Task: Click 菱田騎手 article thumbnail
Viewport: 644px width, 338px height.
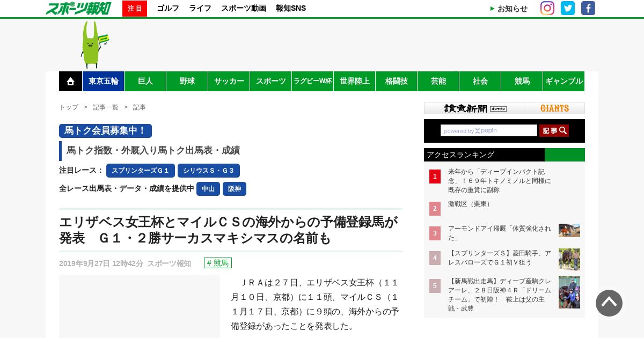Action: [x=569, y=259]
